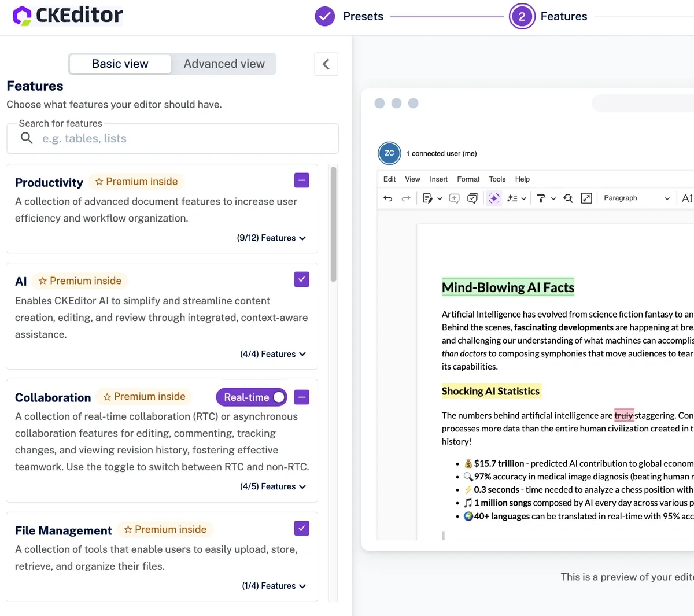Collapse the features sidebar with the arrow
The width and height of the screenshot is (694, 616).
point(326,64)
